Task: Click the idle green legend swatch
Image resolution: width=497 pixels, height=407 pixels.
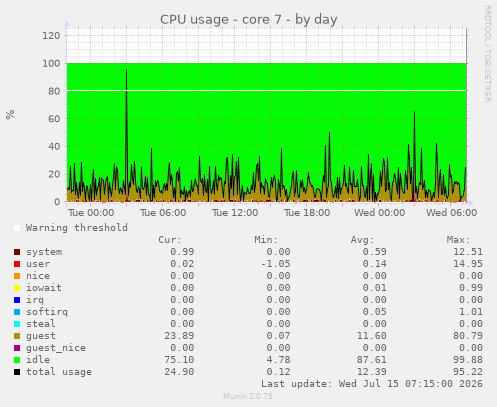Action: [x=17, y=360]
